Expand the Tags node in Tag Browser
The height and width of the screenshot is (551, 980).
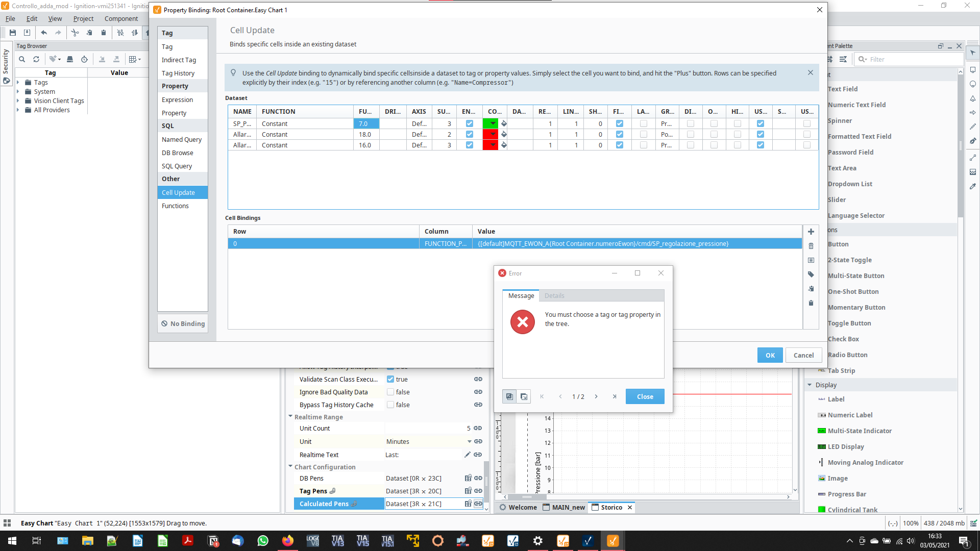click(18, 82)
